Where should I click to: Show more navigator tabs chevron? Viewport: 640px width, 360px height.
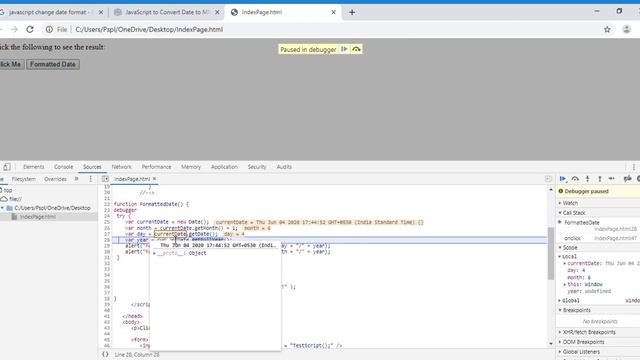76,179
